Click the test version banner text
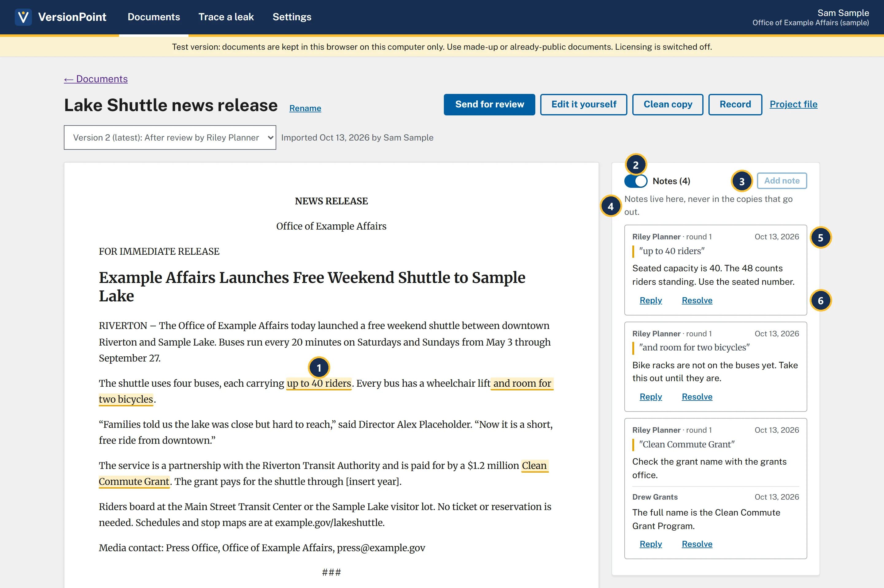Viewport: 884px width, 588px height. point(442,47)
